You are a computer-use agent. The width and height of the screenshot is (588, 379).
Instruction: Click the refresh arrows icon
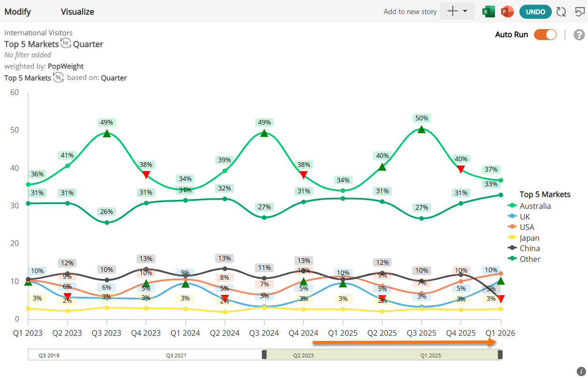coord(561,12)
